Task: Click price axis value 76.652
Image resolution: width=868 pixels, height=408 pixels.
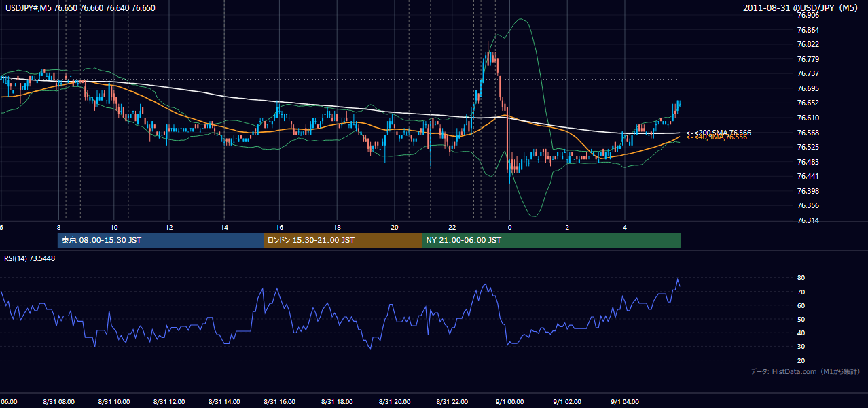Action: [808, 103]
